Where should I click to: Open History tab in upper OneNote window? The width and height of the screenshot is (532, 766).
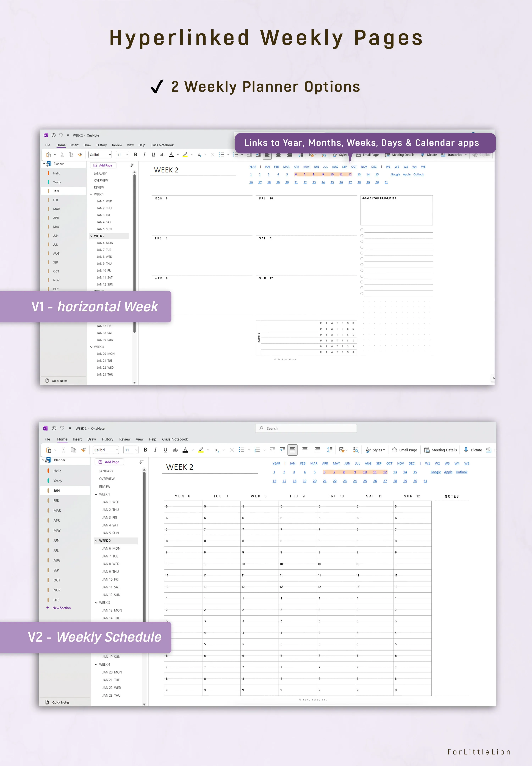point(102,145)
